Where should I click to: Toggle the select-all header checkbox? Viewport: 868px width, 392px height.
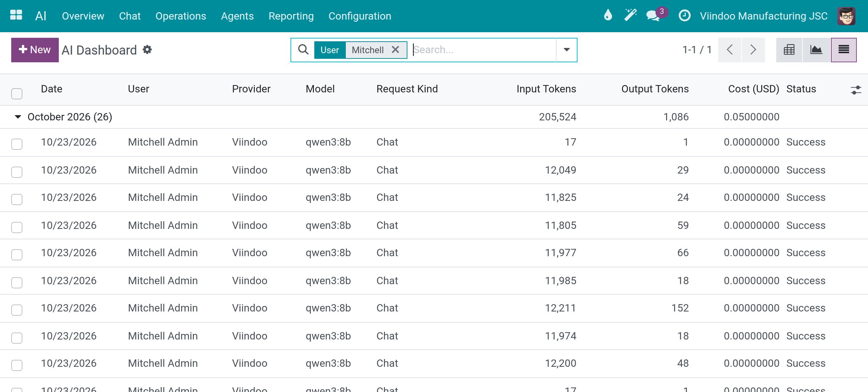[x=17, y=93]
